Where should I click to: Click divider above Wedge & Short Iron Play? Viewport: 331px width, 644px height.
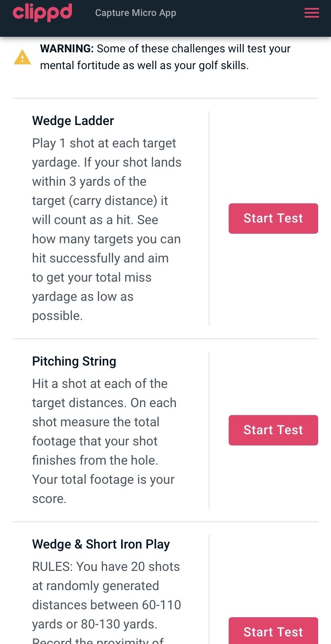[165, 522]
